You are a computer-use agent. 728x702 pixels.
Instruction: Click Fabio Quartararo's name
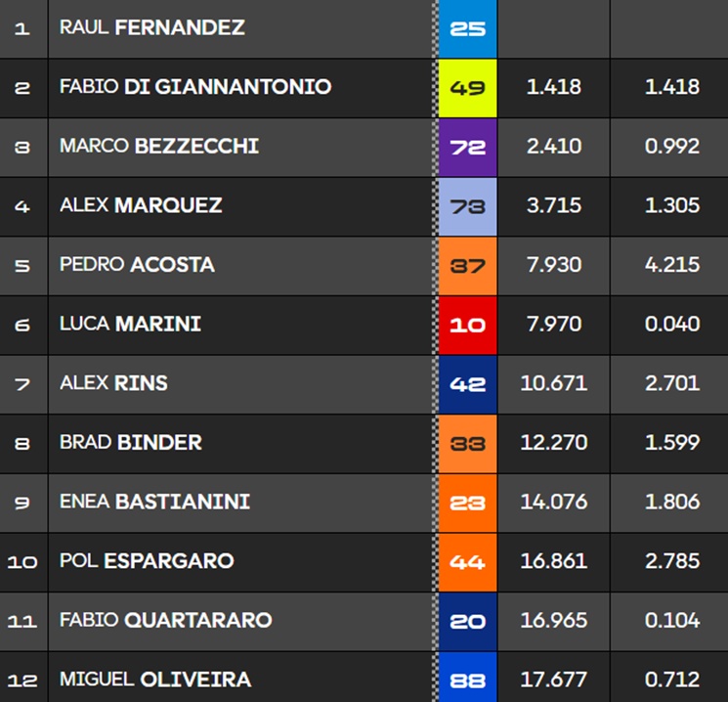coord(165,620)
